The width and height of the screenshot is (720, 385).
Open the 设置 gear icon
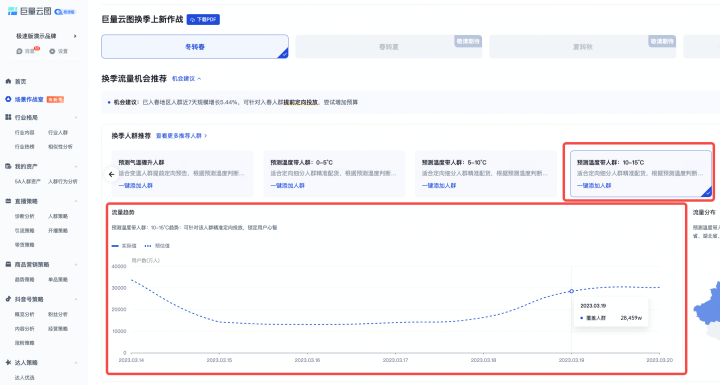pos(52,51)
